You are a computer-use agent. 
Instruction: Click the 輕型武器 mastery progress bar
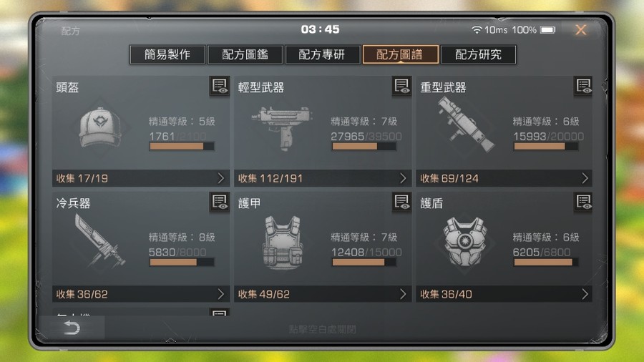[364, 146]
